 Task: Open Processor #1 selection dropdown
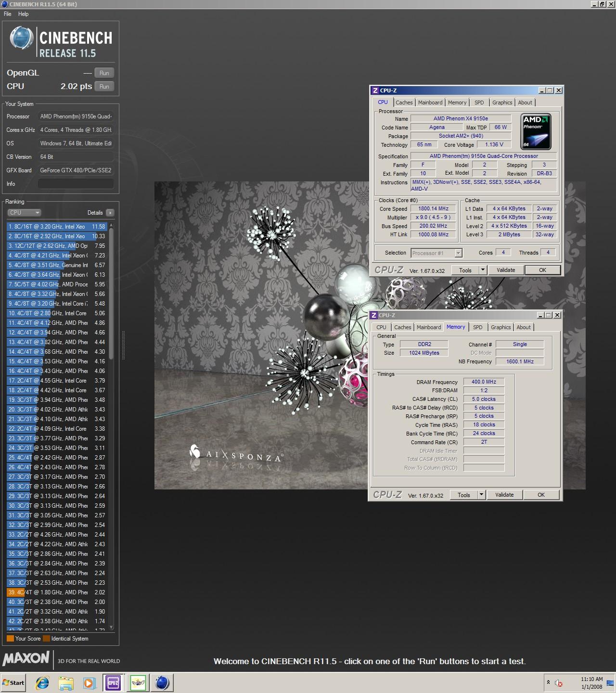point(436,253)
